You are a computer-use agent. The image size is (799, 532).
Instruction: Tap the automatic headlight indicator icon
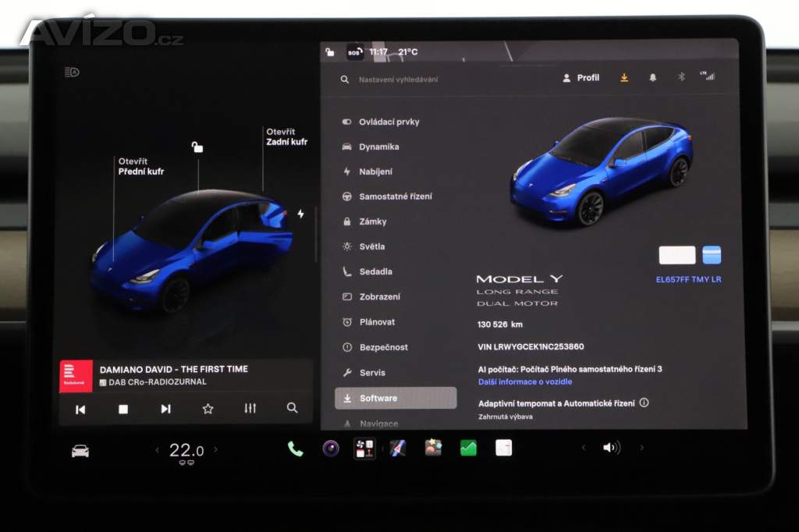click(x=72, y=73)
